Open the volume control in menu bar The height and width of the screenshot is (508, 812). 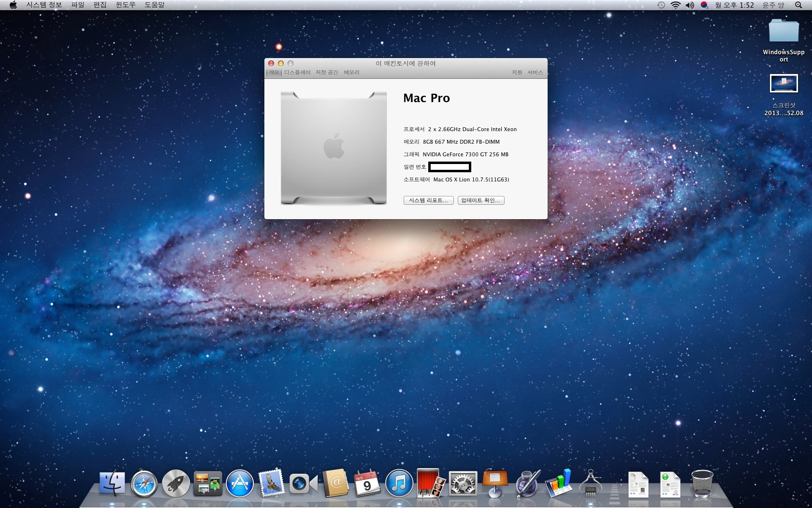pos(690,5)
